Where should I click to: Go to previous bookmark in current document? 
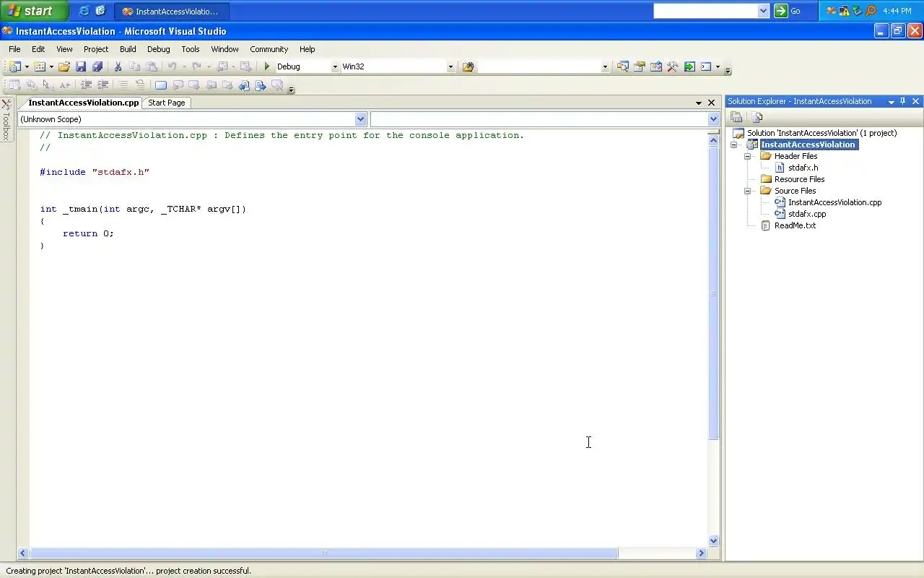(244, 85)
